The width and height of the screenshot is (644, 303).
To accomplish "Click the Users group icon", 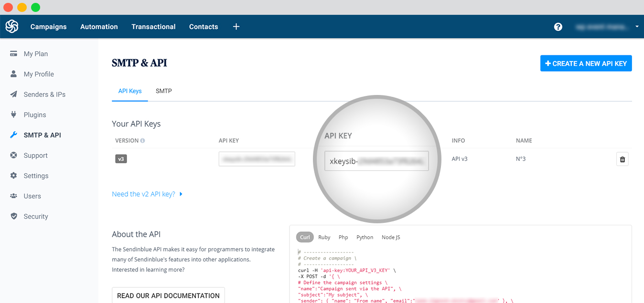I will pyautogui.click(x=14, y=196).
